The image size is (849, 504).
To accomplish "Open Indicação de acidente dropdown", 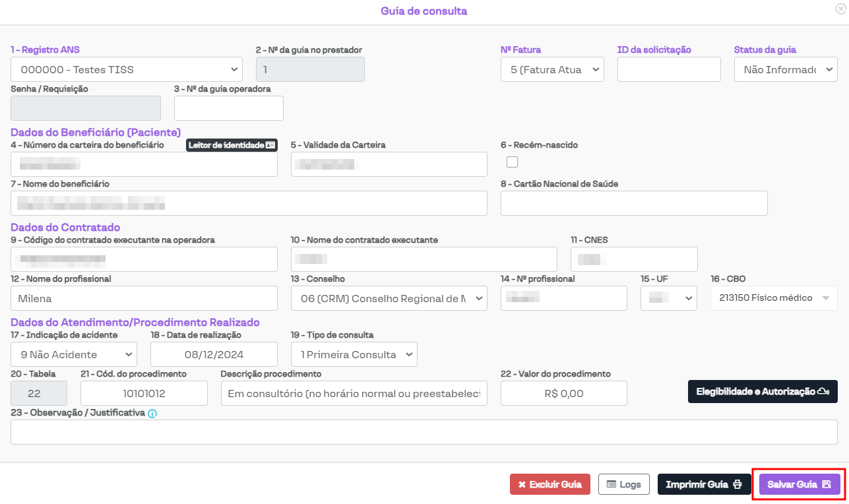I will click(74, 354).
